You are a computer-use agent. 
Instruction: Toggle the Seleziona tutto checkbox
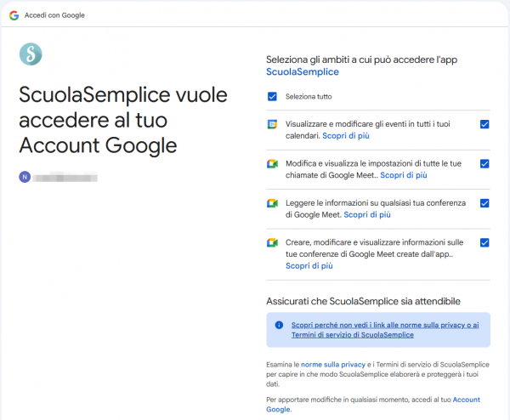click(272, 96)
